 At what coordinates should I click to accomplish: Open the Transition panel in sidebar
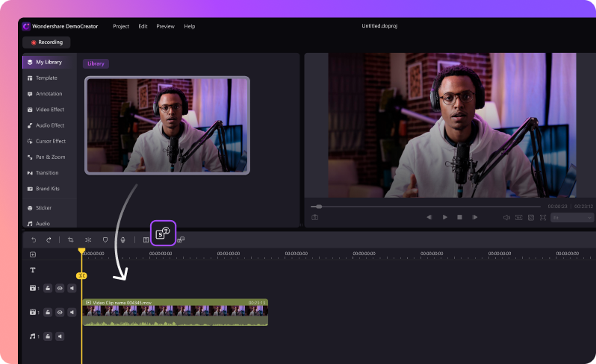47,173
